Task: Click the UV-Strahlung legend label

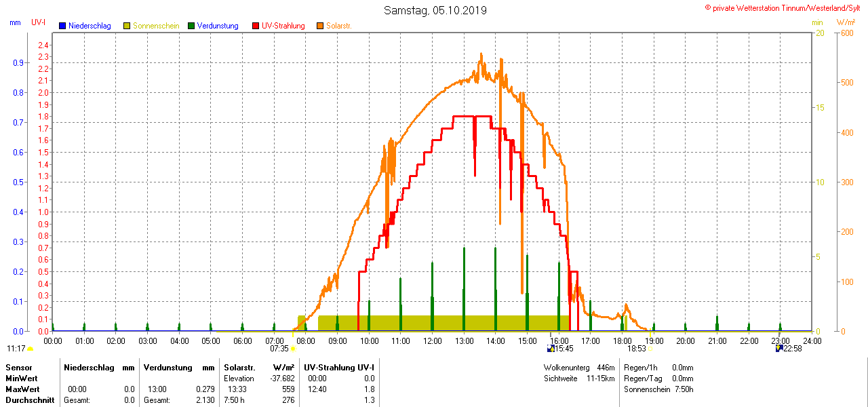Action: coord(284,26)
